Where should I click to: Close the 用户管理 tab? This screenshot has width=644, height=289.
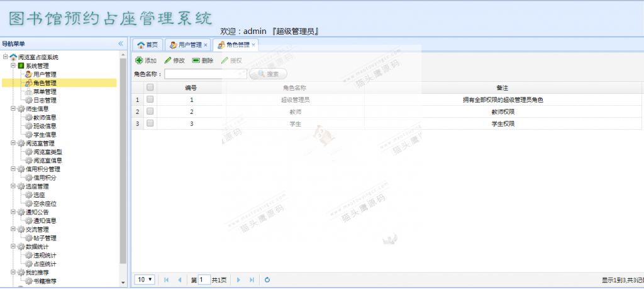click(206, 45)
